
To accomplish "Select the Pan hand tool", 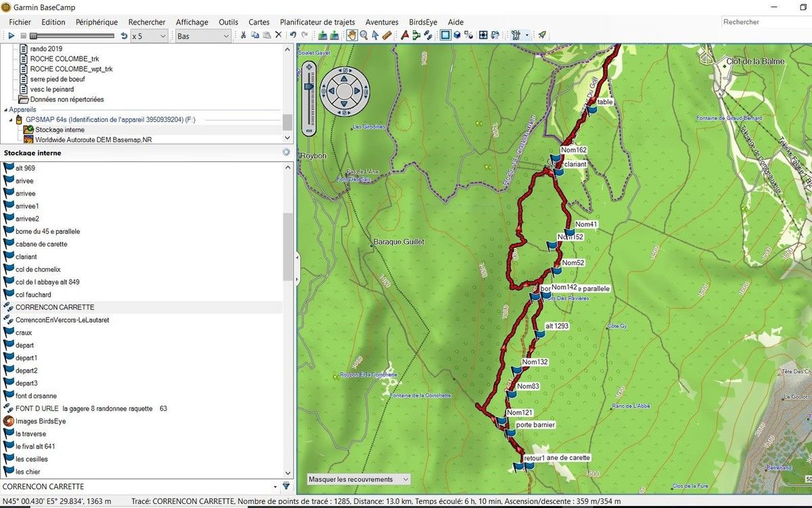I will click(x=352, y=36).
